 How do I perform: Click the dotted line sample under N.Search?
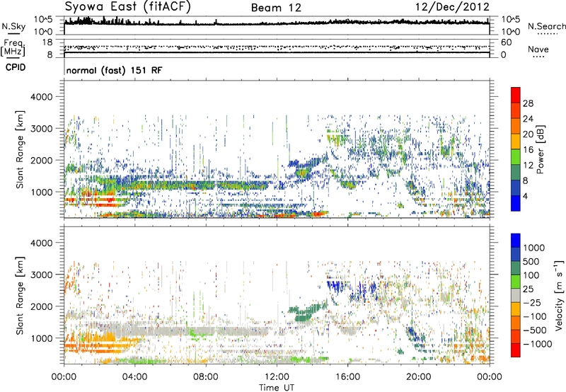[547, 33]
